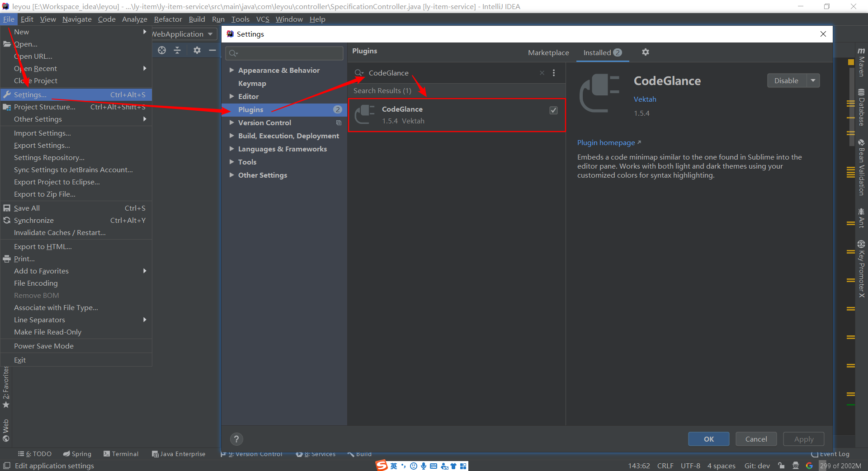Open the Terminal tool window
The width and height of the screenshot is (868, 471).
[x=121, y=454]
